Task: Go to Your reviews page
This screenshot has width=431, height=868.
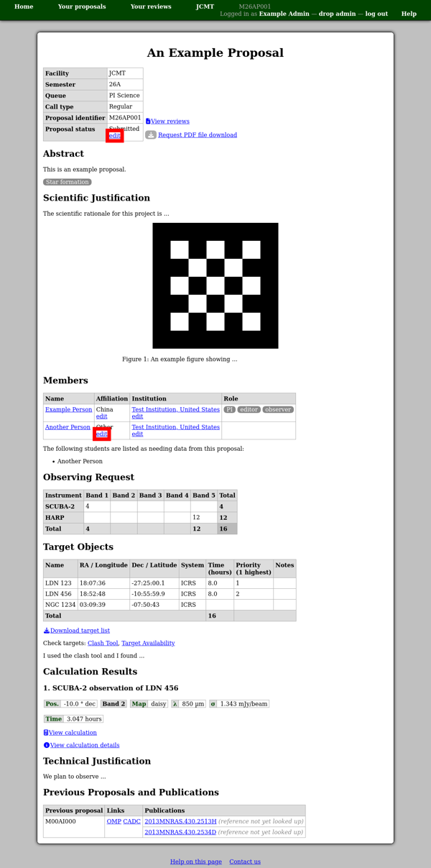Action: coord(151,6)
